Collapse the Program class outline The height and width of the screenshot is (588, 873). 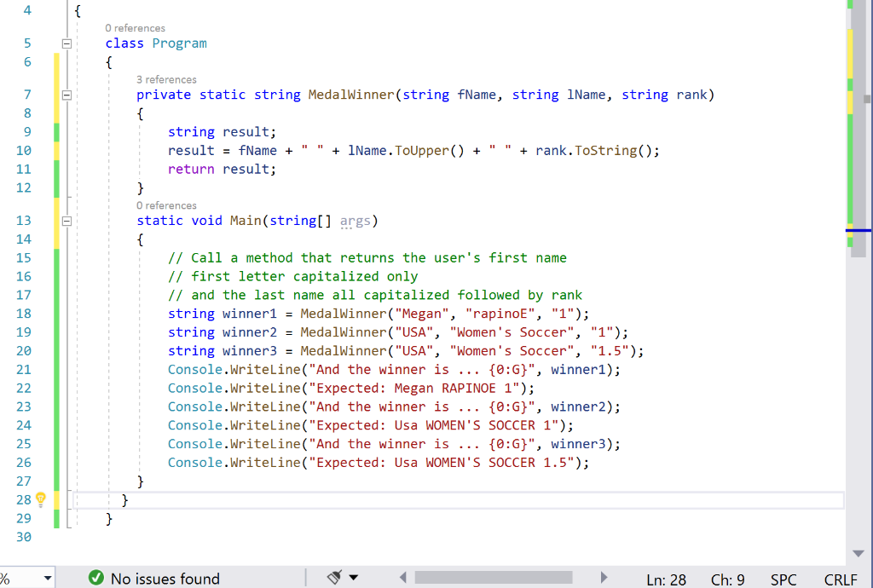(66, 43)
